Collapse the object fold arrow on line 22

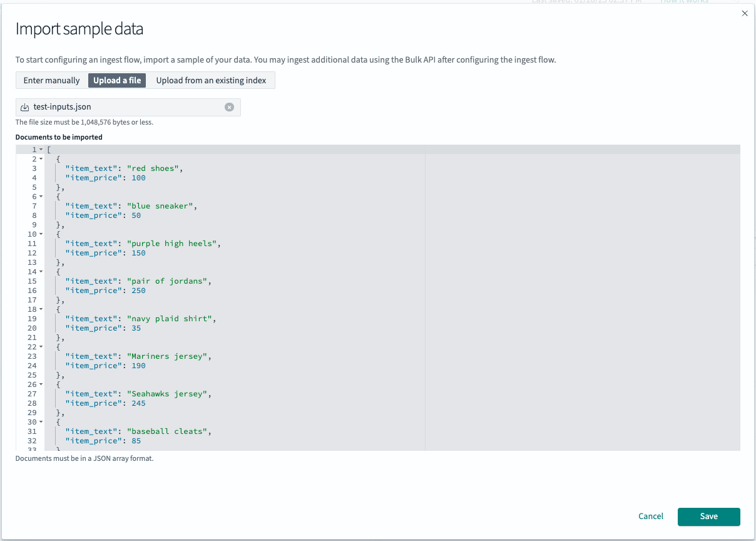[41, 347]
